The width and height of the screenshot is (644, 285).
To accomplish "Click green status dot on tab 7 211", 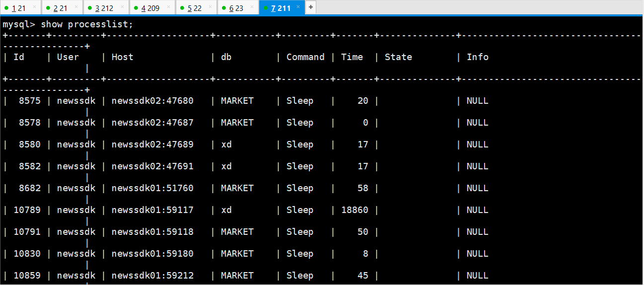I will (266, 8).
